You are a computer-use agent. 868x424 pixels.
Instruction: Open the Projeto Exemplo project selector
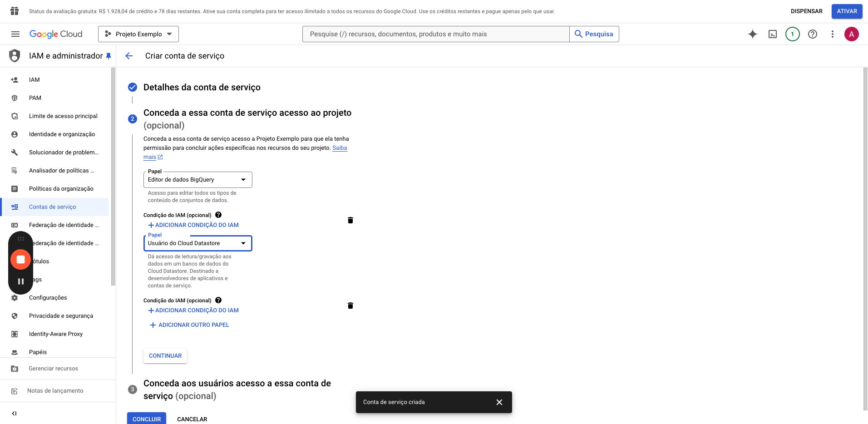point(138,34)
